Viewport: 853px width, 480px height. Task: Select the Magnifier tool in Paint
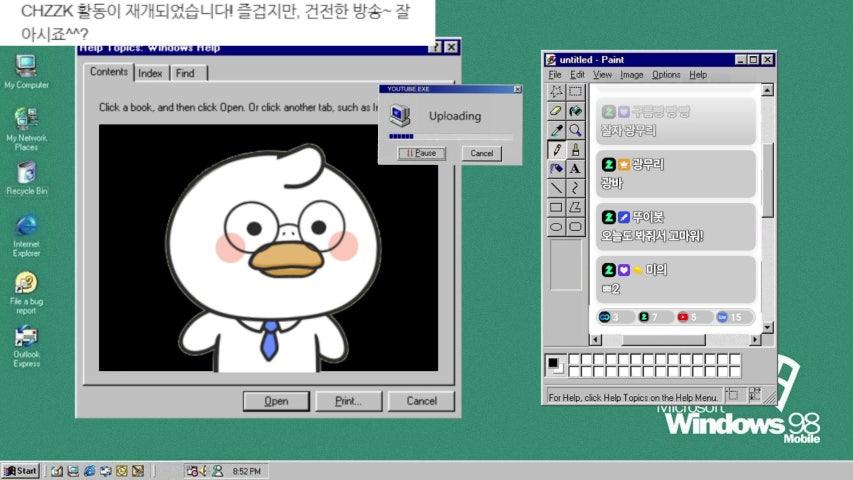point(575,130)
